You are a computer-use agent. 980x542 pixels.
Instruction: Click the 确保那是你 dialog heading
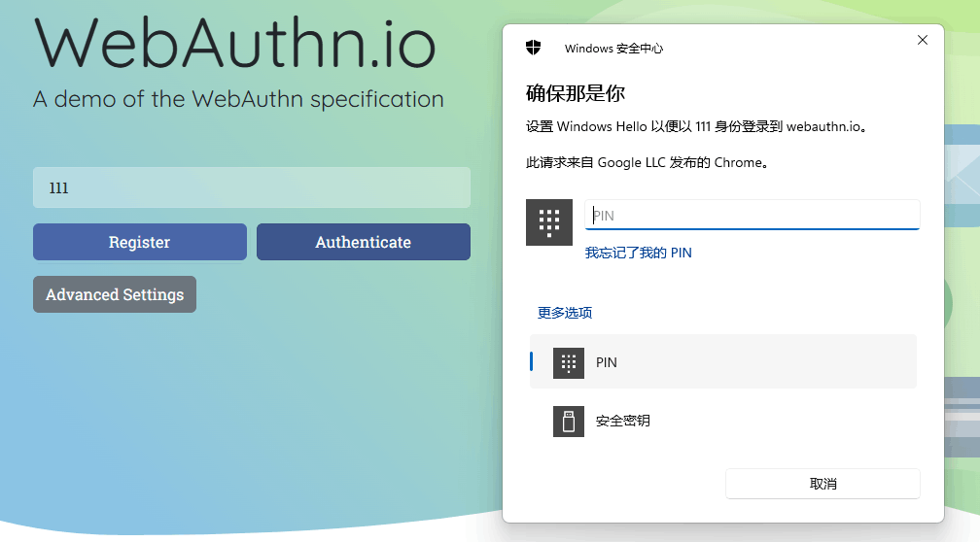[575, 93]
